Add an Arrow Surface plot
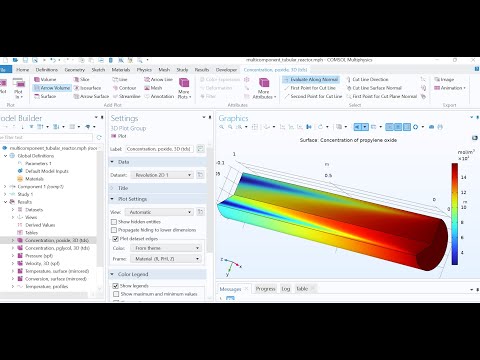 pyautogui.click(x=91, y=96)
